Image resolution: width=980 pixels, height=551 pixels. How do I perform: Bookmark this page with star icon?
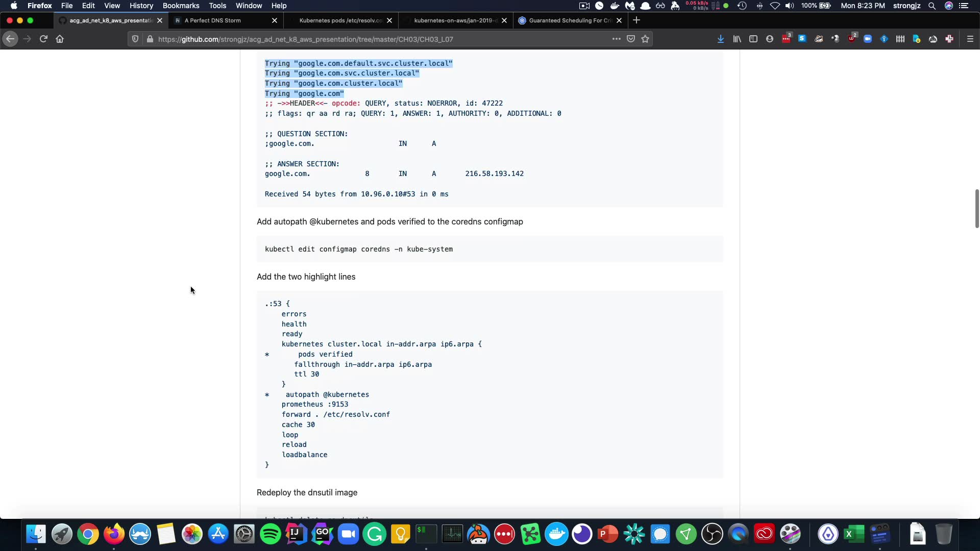pos(645,39)
